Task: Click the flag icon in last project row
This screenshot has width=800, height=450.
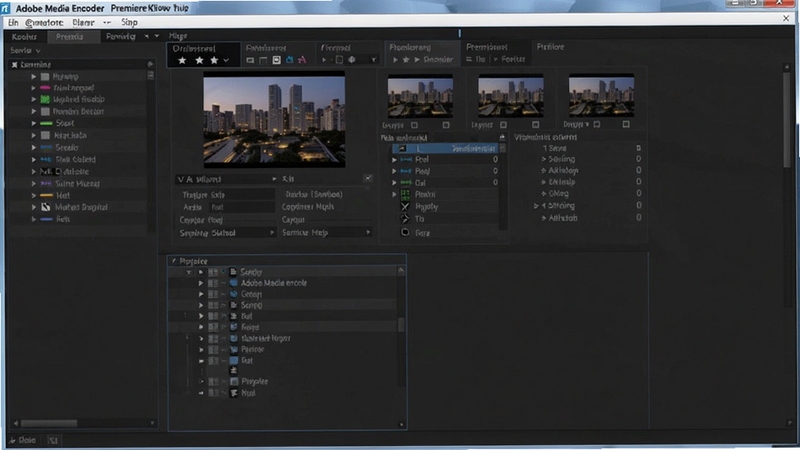Action: point(234,393)
